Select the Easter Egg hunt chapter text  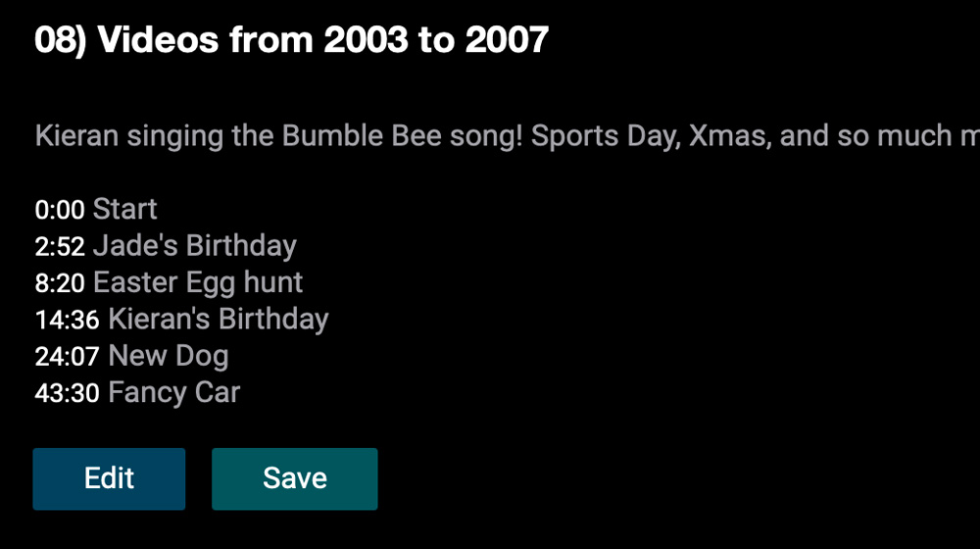click(x=198, y=282)
